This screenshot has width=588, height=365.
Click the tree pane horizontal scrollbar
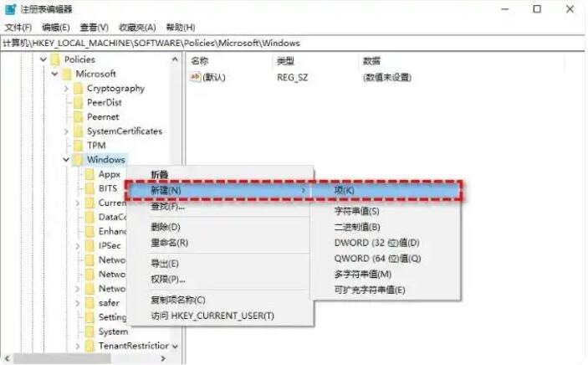87,358
